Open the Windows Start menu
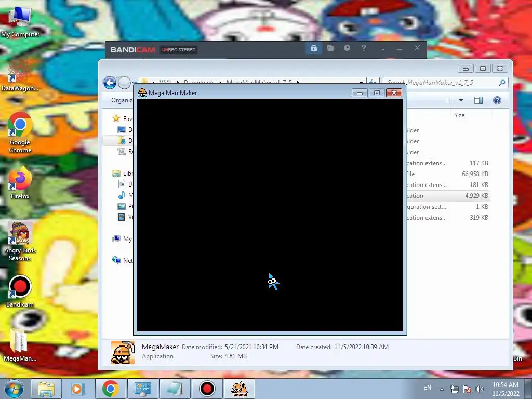Screen dimensions: 532x399 [14, 389]
